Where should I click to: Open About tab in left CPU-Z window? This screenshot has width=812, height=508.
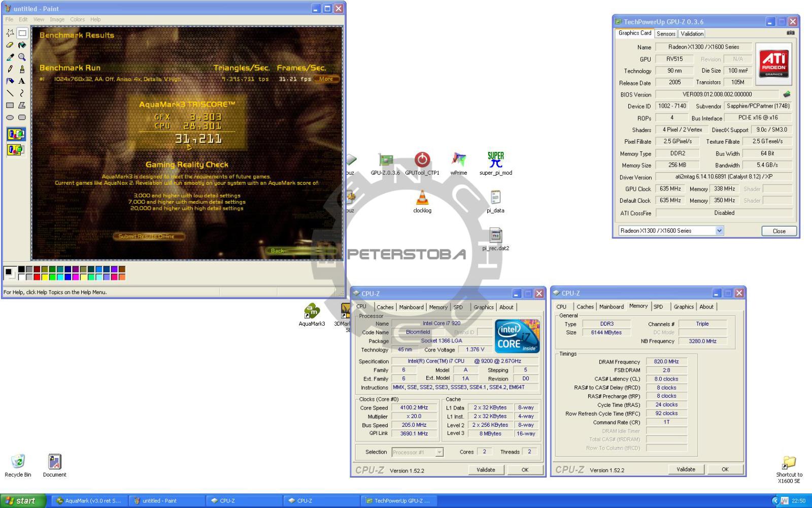coord(506,307)
